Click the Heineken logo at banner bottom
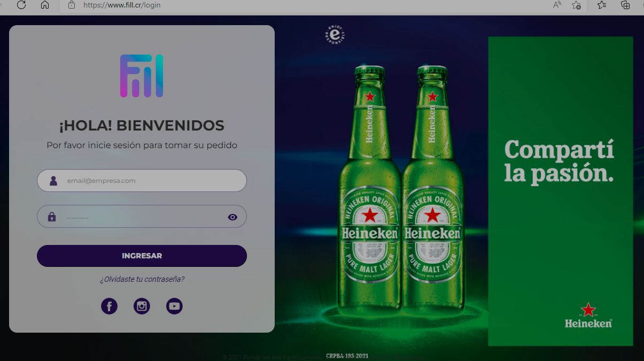This screenshot has width=644, height=361. click(588, 316)
